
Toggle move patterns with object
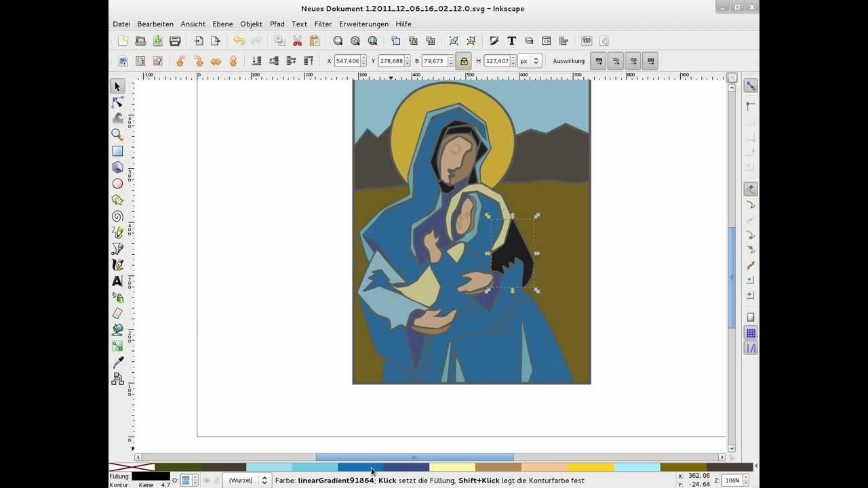(x=651, y=61)
